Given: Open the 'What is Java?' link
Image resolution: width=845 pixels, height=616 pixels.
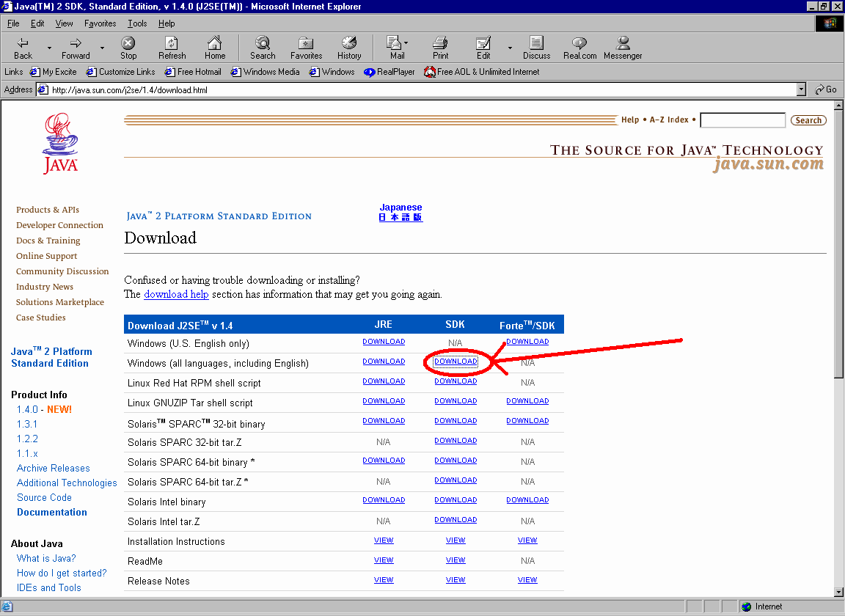Looking at the screenshot, I should coord(46,558).
